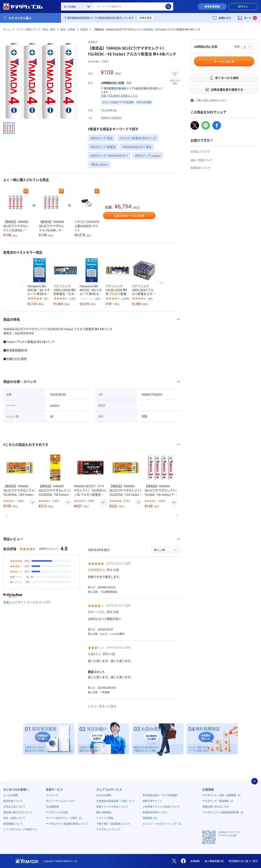Viewport: 261px width, 868px height.
Task: Open the 新しい順 review sort dropdown
Action: 166,550
